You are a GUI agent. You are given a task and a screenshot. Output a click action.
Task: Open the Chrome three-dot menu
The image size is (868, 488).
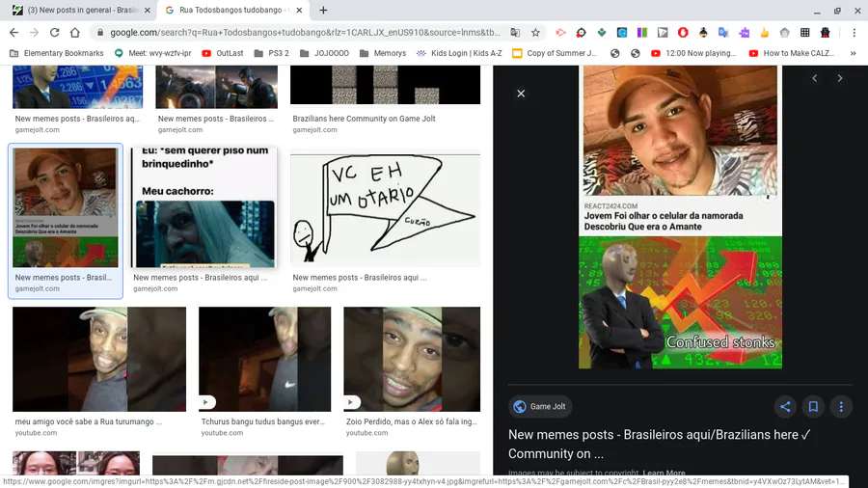854,33
